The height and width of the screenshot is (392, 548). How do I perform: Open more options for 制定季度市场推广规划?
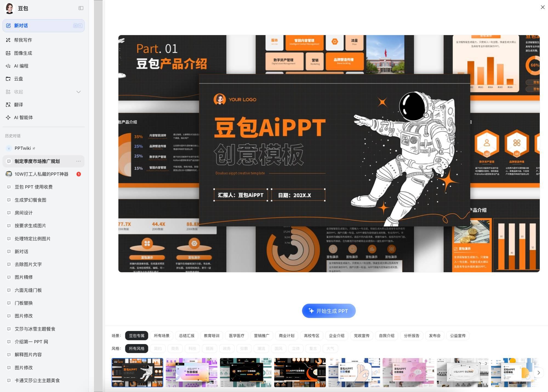[x=79, y=161]
